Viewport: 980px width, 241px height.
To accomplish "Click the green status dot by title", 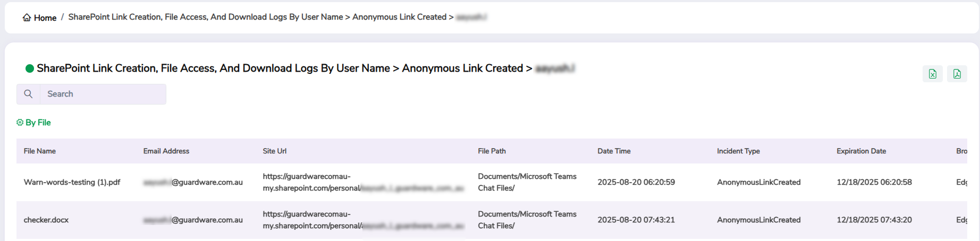I will pyautogui.click(x=30, y=68).
